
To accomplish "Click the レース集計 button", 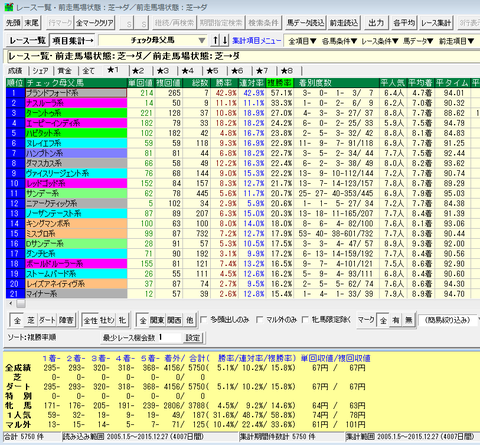I will (x=436, y=23).
